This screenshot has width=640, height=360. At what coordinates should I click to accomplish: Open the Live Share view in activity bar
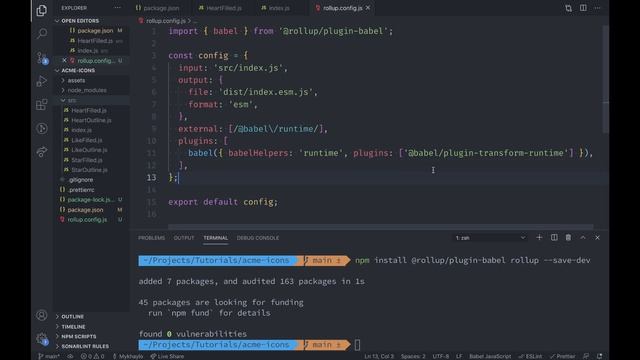click(x=42, y=152)
